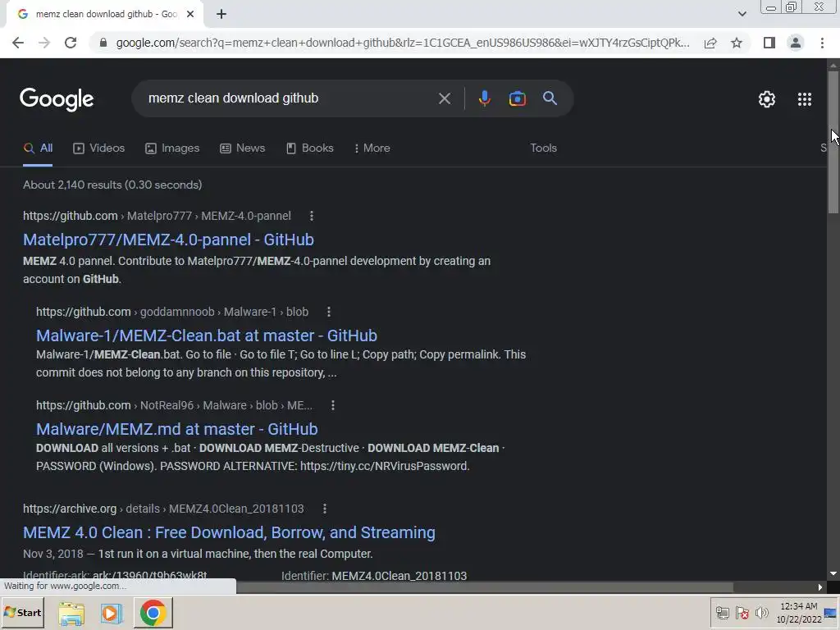Open the Windows Start menu
This screenshot has height=630, width=840.
pyautogui.click(x=22, y=612)
